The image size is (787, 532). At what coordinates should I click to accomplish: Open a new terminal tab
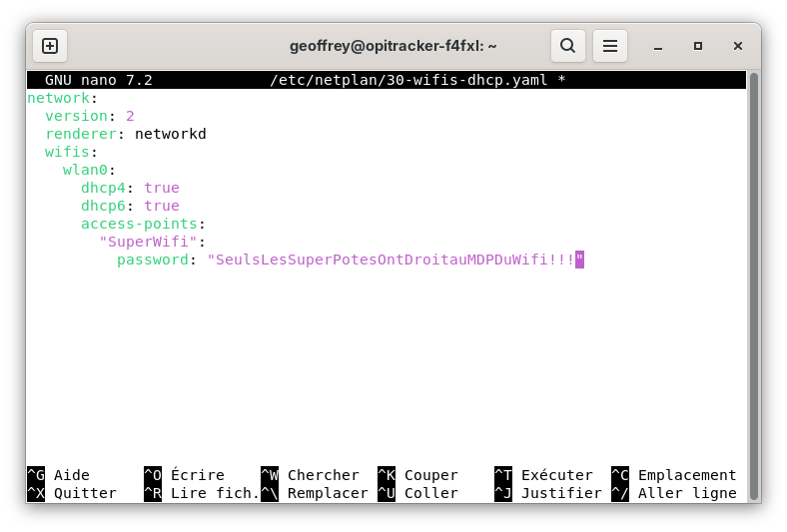[x=50, y=46]
